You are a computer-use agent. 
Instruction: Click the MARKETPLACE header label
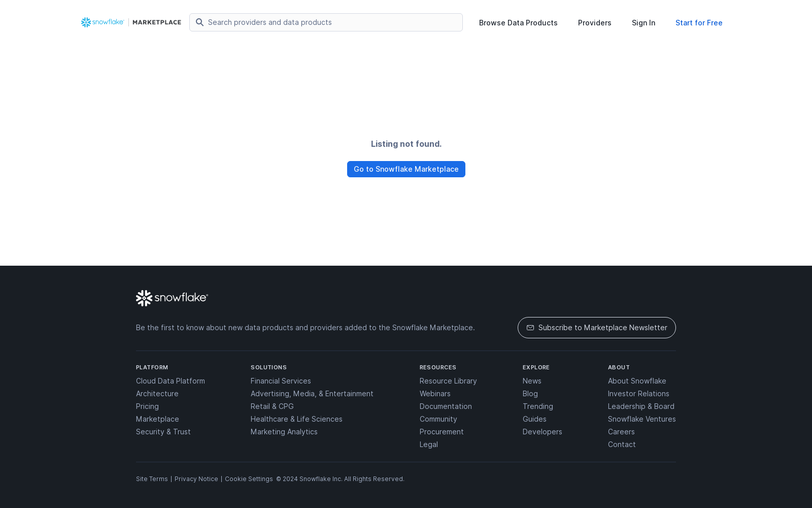(x=157, y=22)
